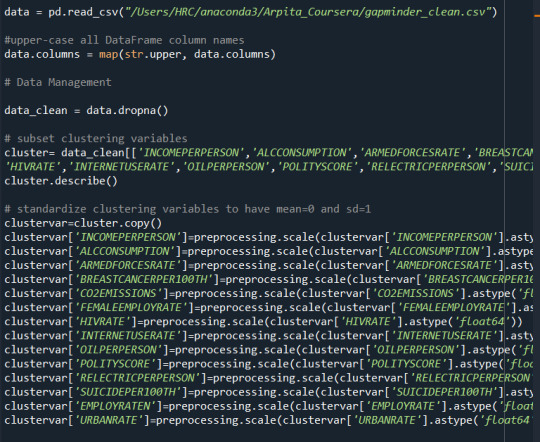
Task: Click the clustervar['SUICIDEPER100TH'] scale line
Action: coord(269,392)
